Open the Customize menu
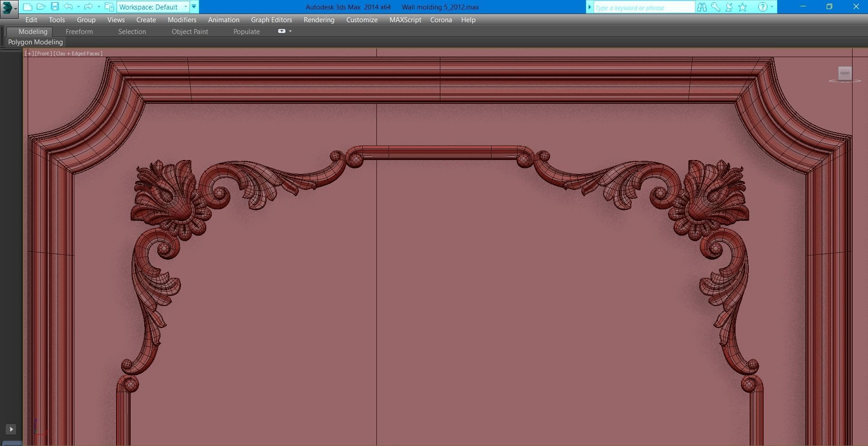This screenshot has height=446, width=868. (x=362, y=20)
